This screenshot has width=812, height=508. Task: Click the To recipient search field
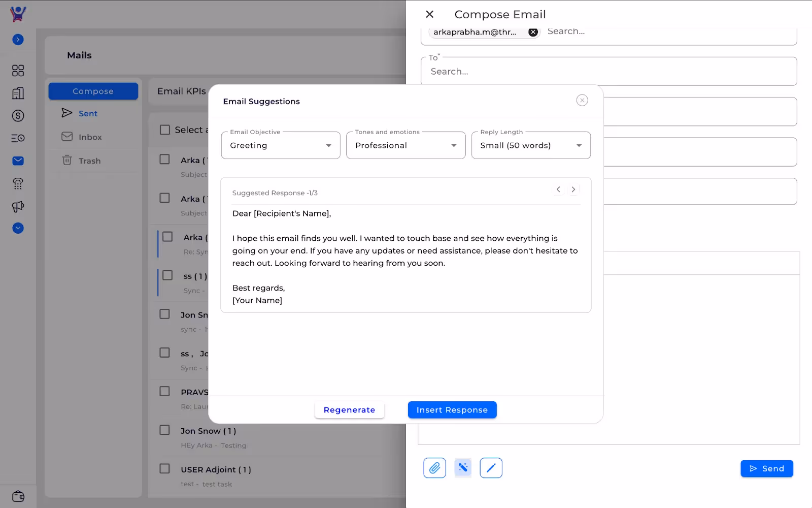click(x=608, y=72)
